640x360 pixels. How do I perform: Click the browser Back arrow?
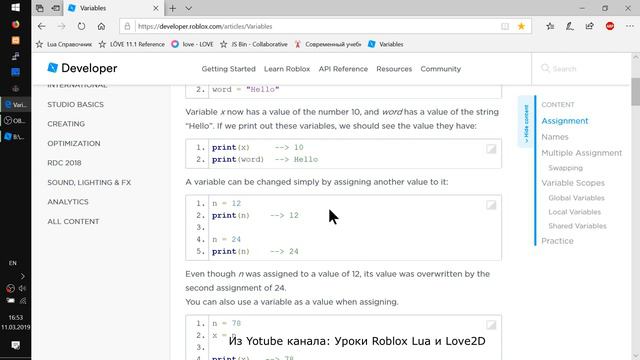coord(42,26)
